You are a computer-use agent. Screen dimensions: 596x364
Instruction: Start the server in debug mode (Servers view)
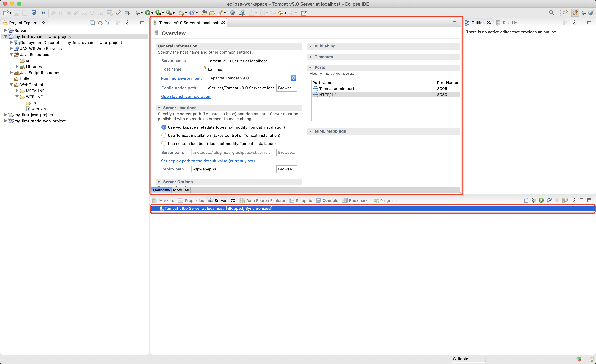(x=533, y=200)
